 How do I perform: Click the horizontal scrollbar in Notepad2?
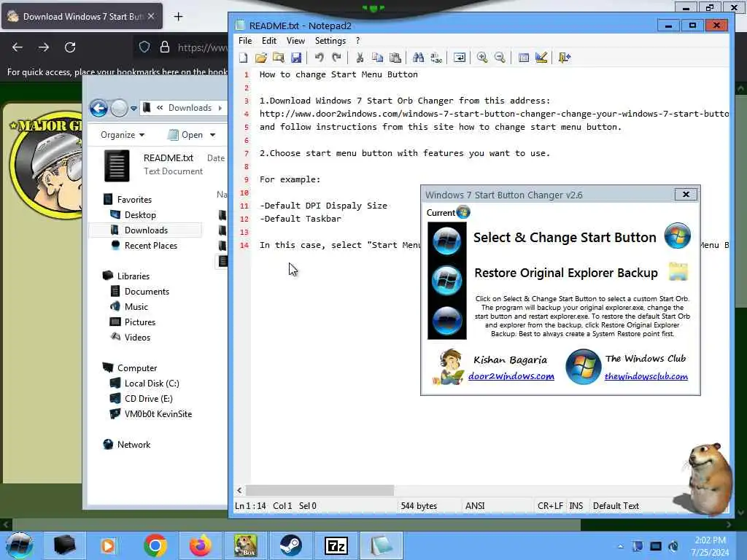(320, 490)
